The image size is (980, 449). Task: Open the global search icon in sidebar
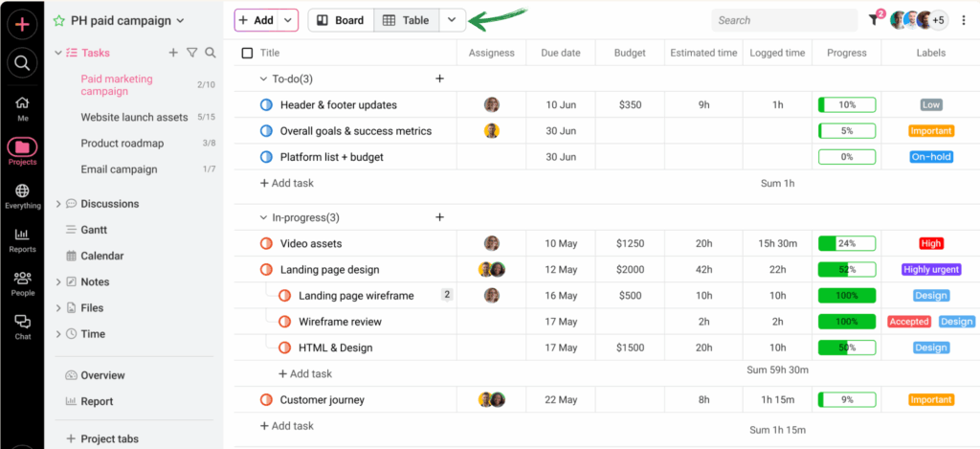[x=22, y=62]
